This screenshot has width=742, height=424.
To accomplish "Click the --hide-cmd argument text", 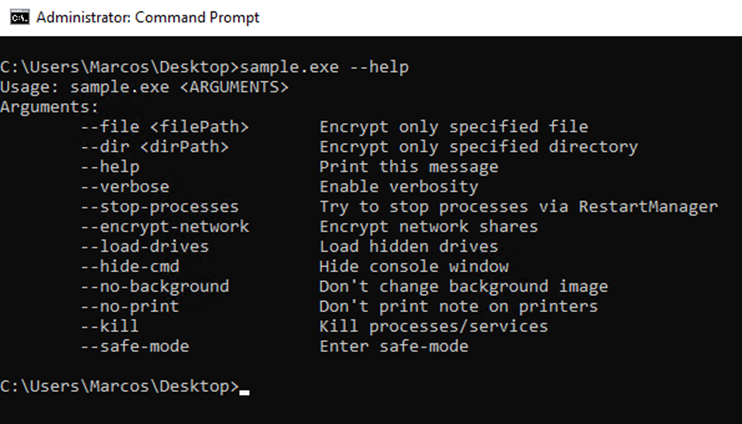I will 130,266.
